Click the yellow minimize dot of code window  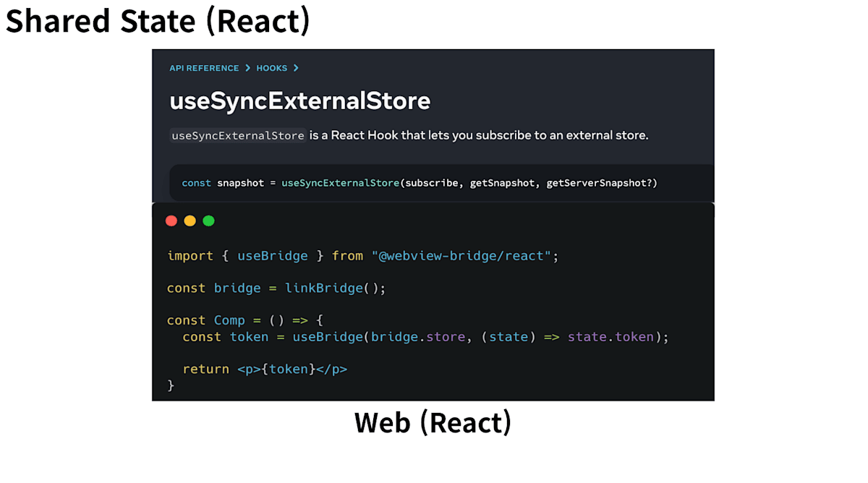click(190, 221)
